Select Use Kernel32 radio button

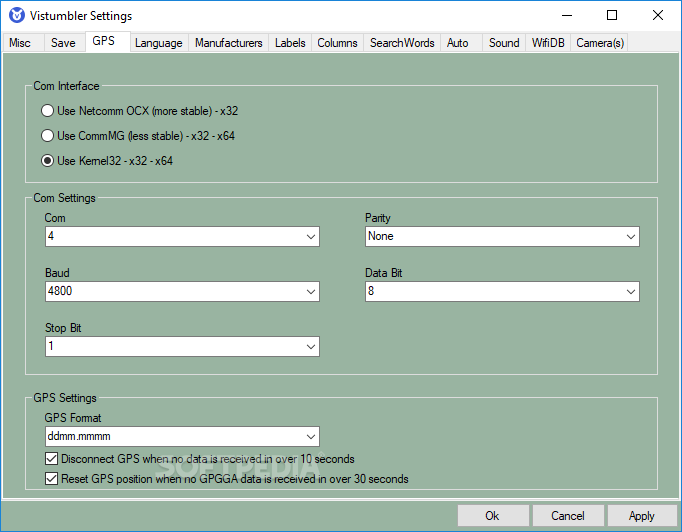pyautogui.click(x=47, y=161)
